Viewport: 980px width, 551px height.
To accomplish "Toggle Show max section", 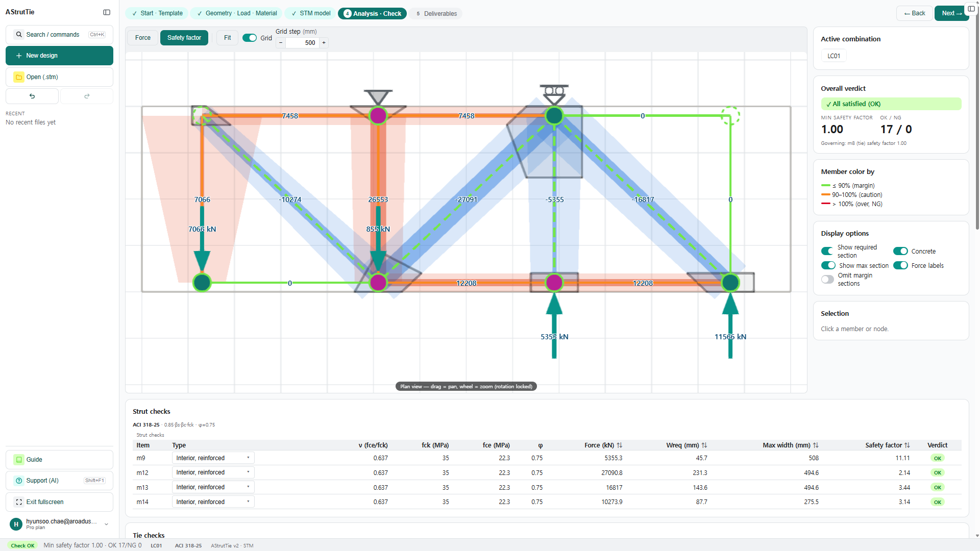I will pyautogui.click(x=828, y=265).
